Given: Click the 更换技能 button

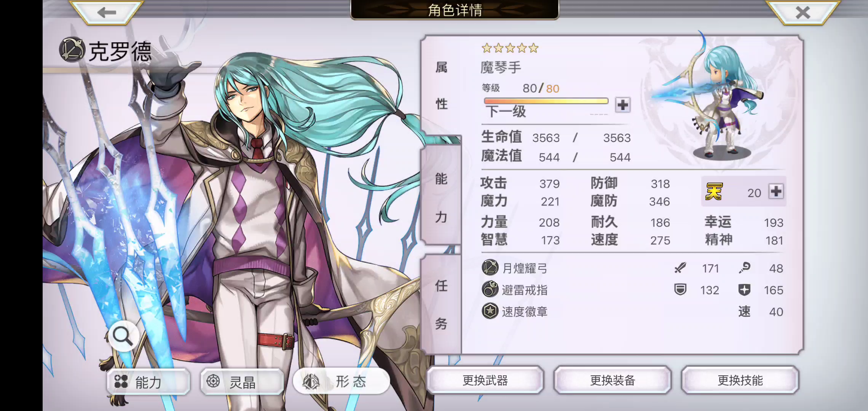Looking at the screenshot, I should (x=740, y=380).
